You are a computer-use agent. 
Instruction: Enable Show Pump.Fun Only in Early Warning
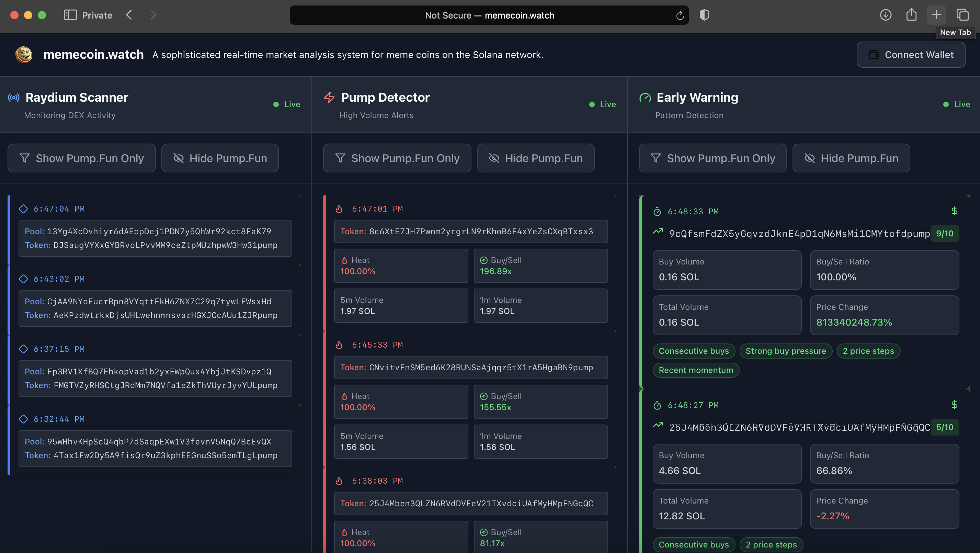[x=713, y=158]
